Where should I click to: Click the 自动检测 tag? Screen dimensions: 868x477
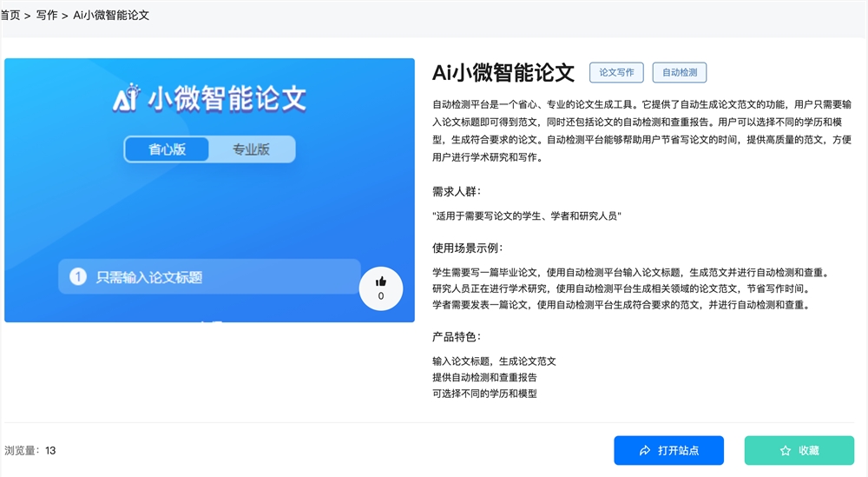(x=680, y=73)
